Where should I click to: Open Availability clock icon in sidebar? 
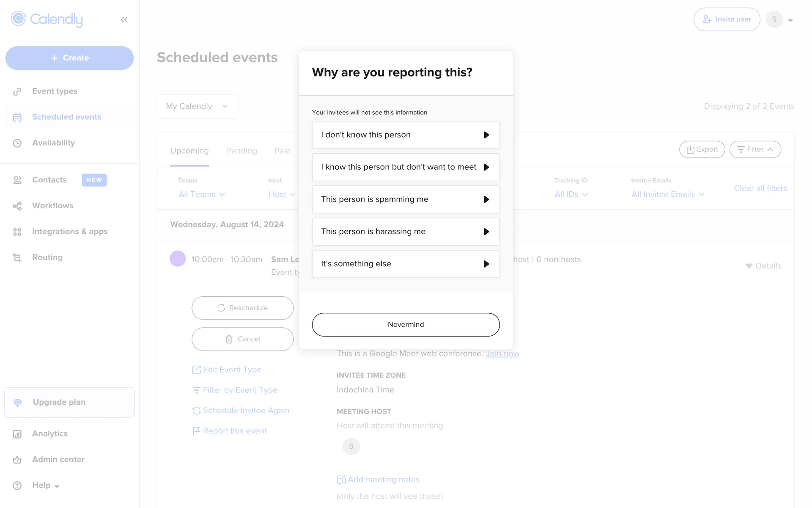tap(17, 143)
